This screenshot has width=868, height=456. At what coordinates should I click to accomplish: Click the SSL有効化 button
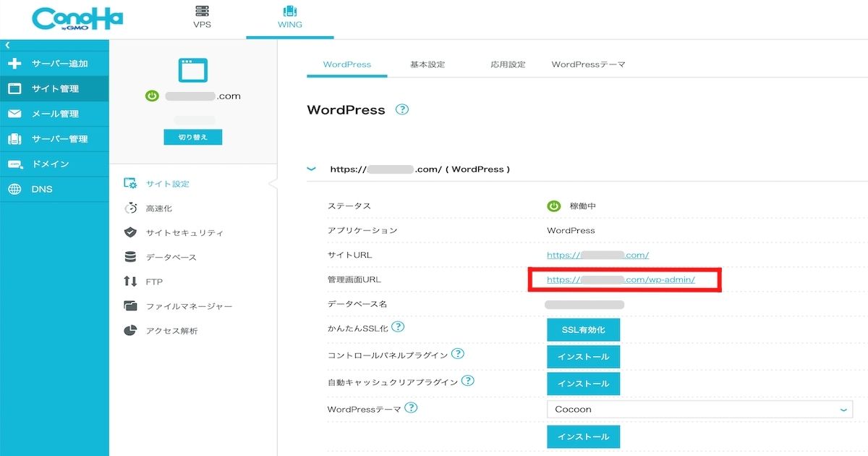584,329
